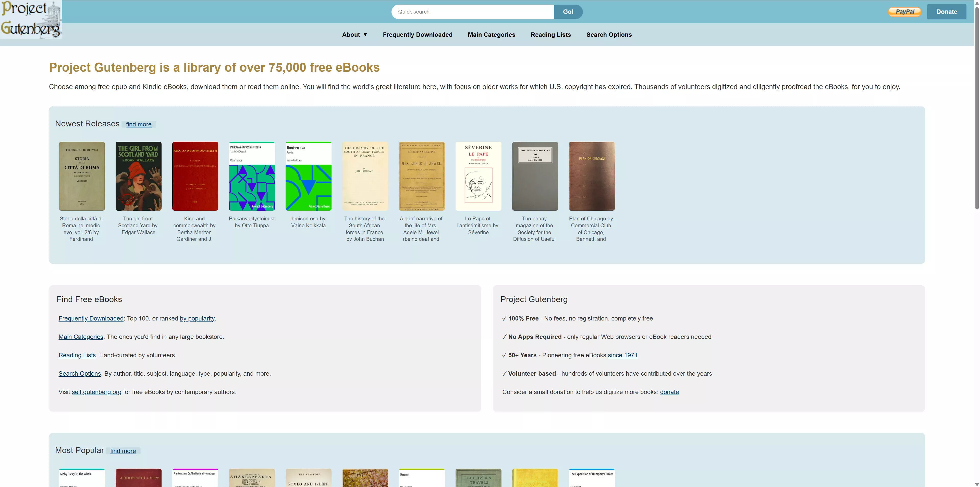Follow Most Popular find more link
Screen dimensions: 980x487
coord(123,451)
